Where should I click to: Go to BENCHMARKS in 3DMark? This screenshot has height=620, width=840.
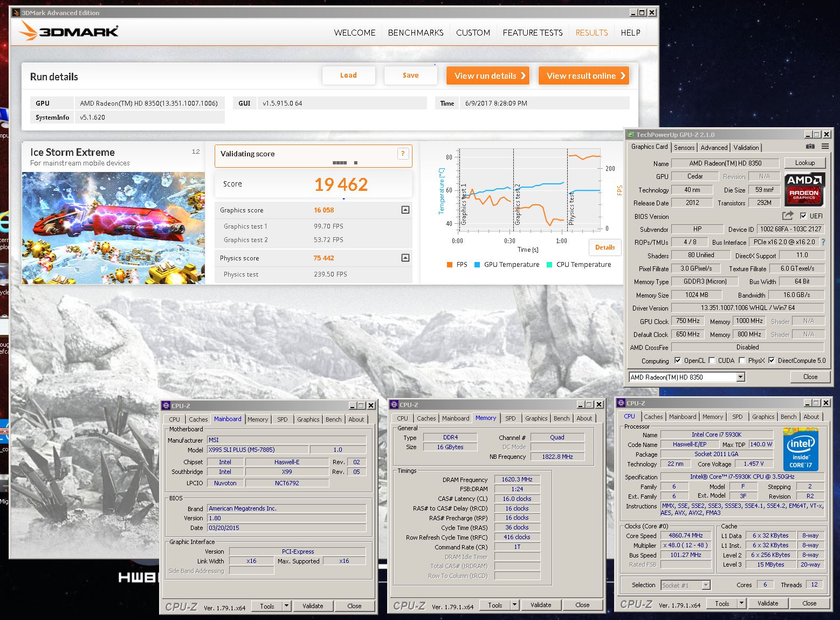[x=416, y=32]
